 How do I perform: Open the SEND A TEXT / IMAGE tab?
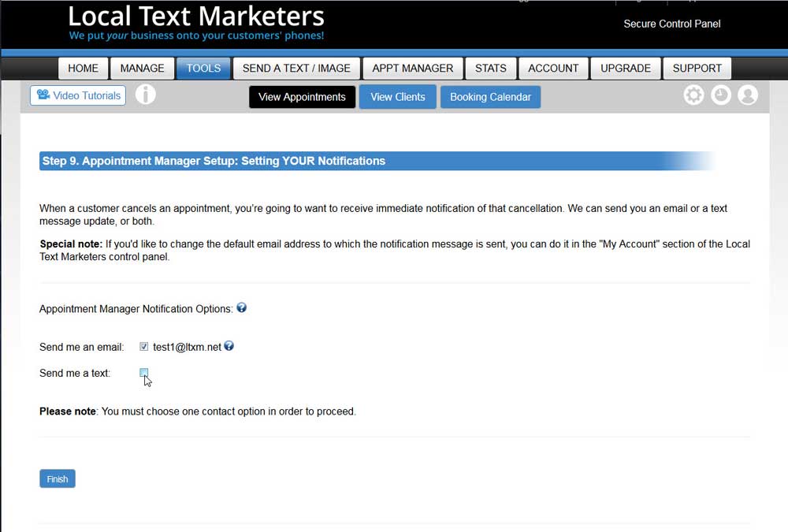coord(295,68)
